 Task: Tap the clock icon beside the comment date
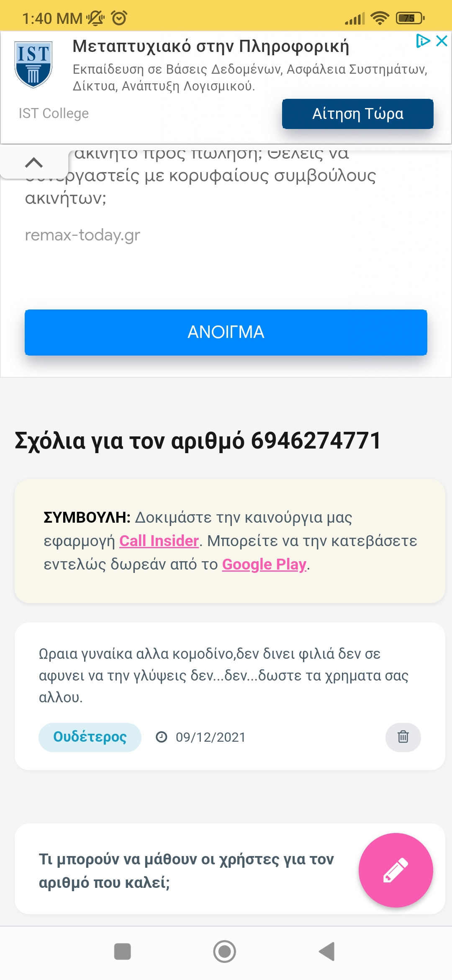(x=162, y=737)
